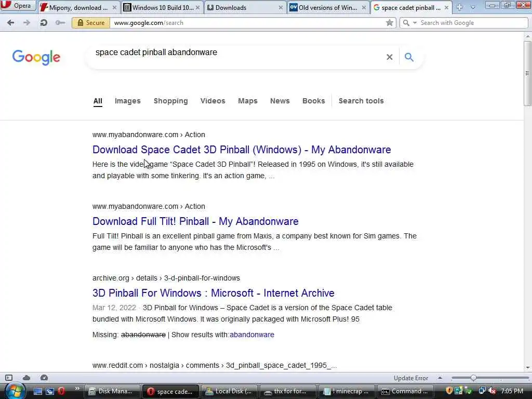Close the Mipony download tab
This screenshot has height=399, width=532.
tap(114, 7)
